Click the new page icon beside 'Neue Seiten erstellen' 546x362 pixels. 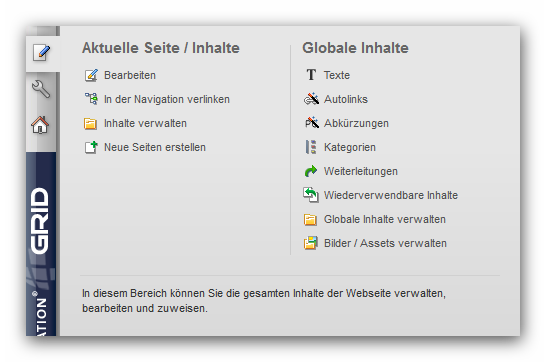tap(91, 147)
